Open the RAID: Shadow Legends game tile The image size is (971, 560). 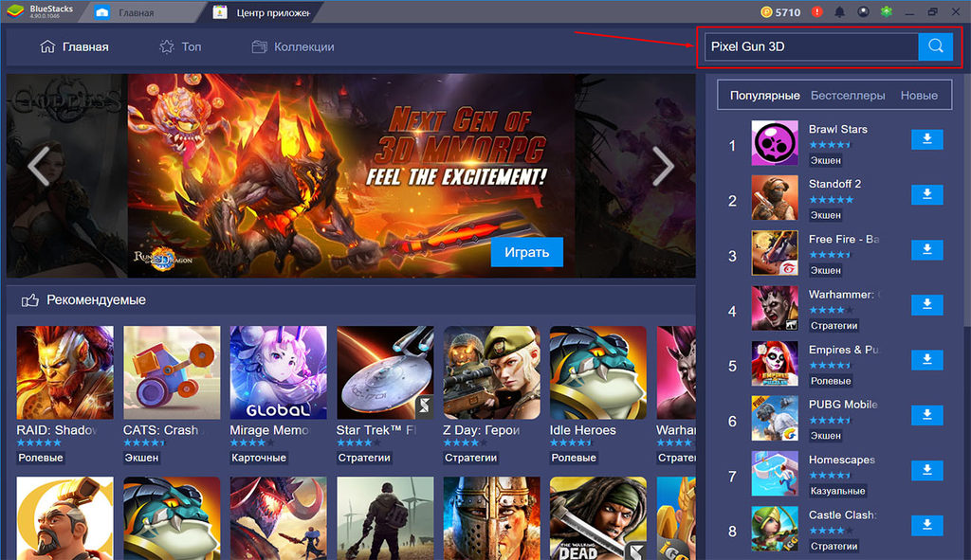coord(65,372)
